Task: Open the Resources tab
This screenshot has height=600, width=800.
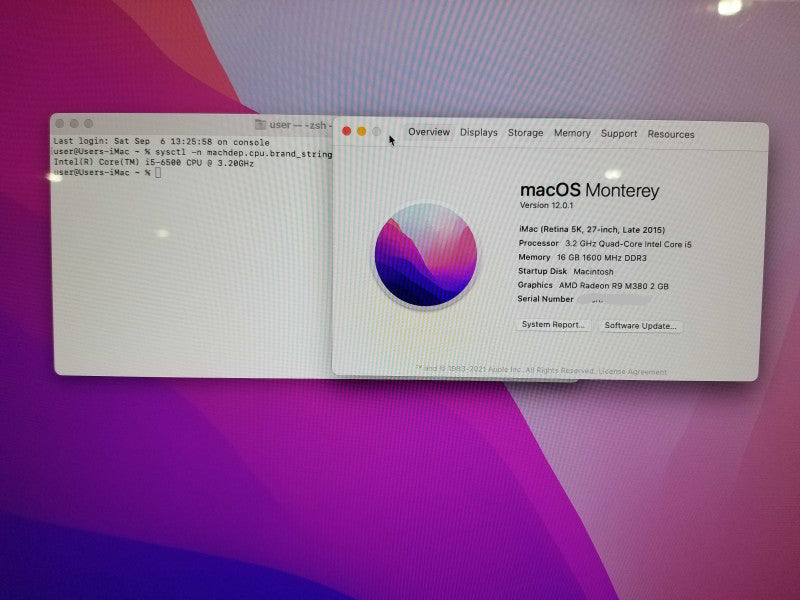Action: pyautogui.click(x=671, y=134)
